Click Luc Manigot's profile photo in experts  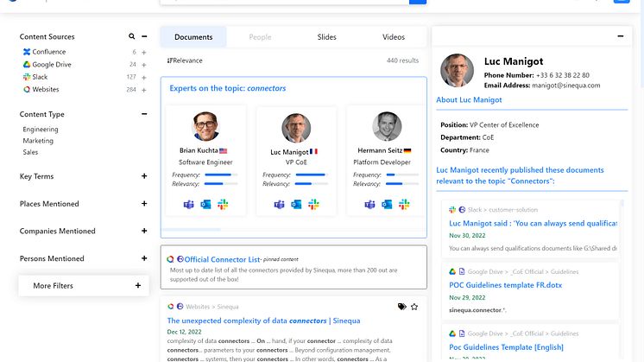point(296,128)
